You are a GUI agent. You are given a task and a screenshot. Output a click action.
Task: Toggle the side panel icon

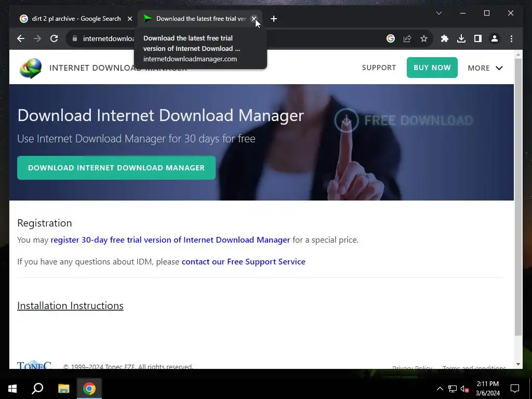(x=478, y=38)
